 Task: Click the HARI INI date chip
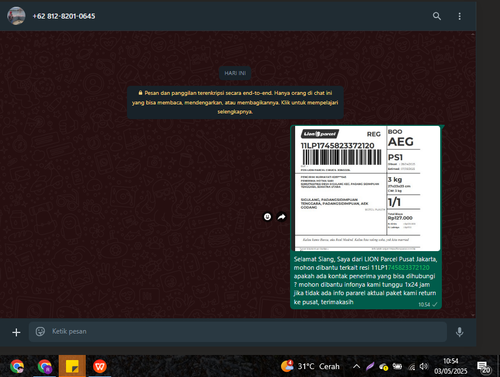point(235,73)
